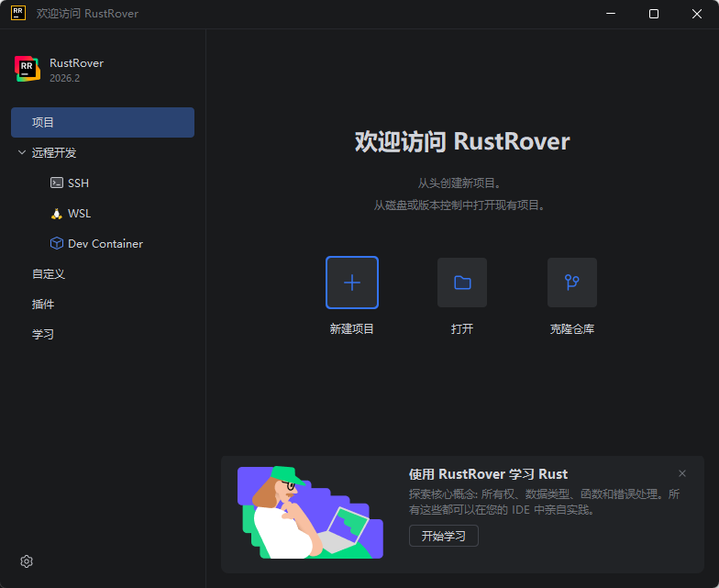Click the SSH terminal icon
The height and width of the screenshot is (588, 719).
57,183
